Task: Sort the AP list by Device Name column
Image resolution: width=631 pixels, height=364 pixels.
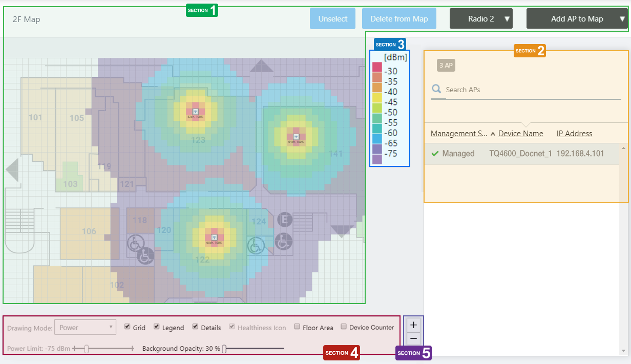Action: point(520,134)
